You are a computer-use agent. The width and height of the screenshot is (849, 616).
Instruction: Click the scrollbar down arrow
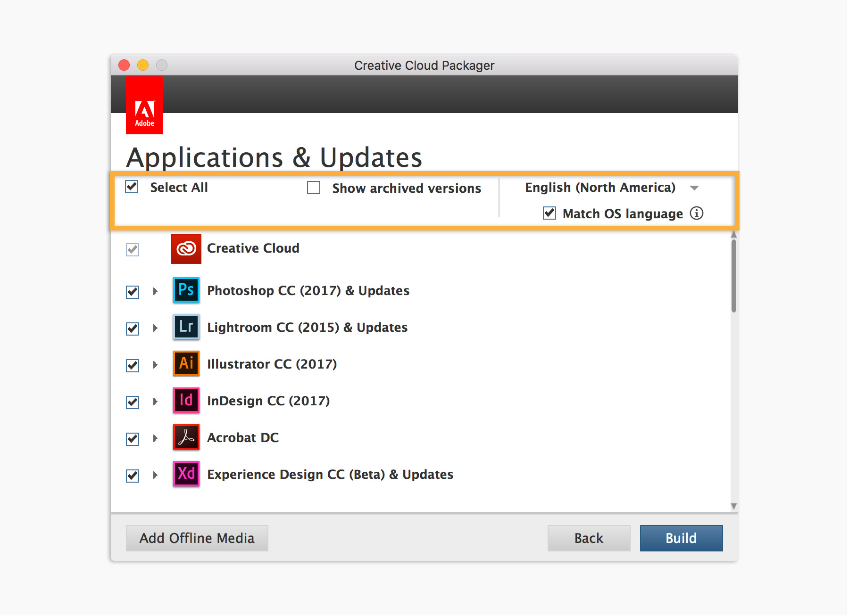click(734, 506)
